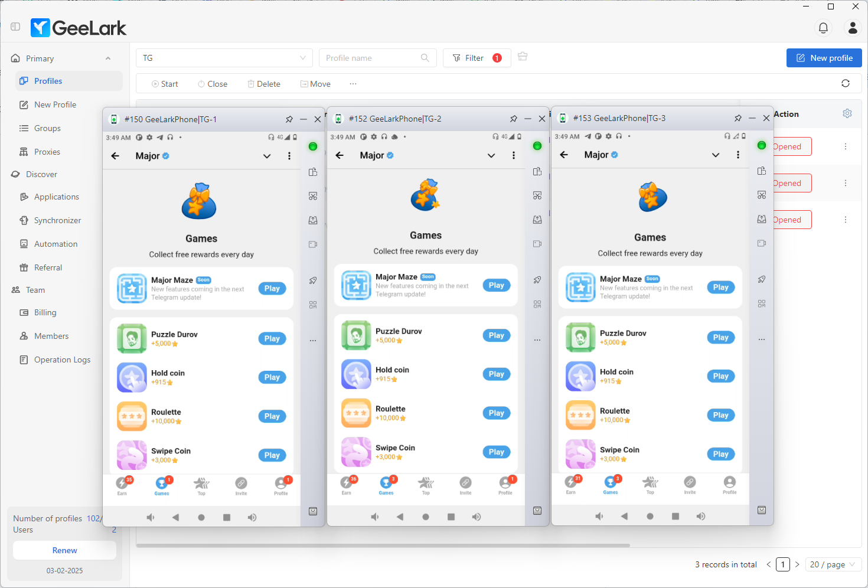Click Delete in the profiles toolbar

[264, 84]
